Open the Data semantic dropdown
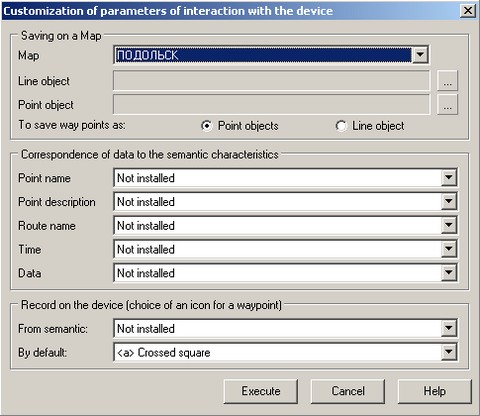Screen dimensions: 480x416 449,273
